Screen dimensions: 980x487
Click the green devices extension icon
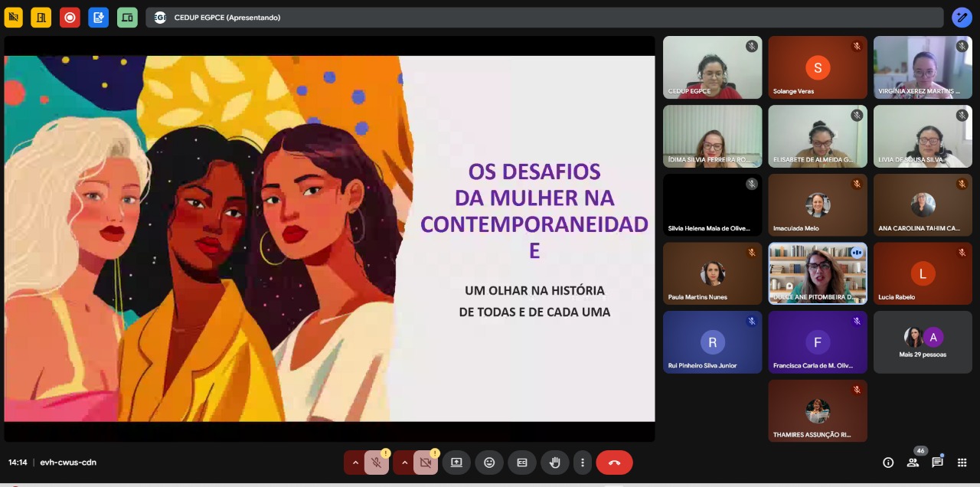click(127, 17)
